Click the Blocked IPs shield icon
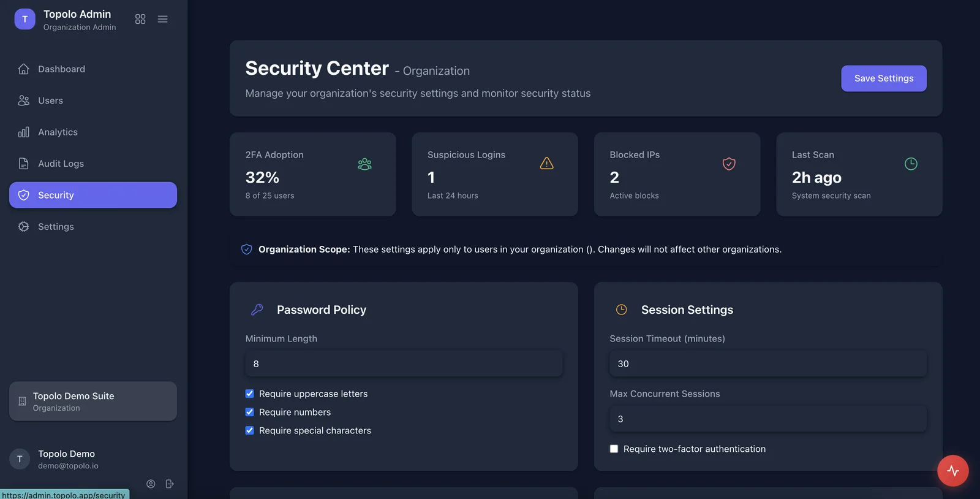This screenshot has width=980, height=499. tap(728, 164)
